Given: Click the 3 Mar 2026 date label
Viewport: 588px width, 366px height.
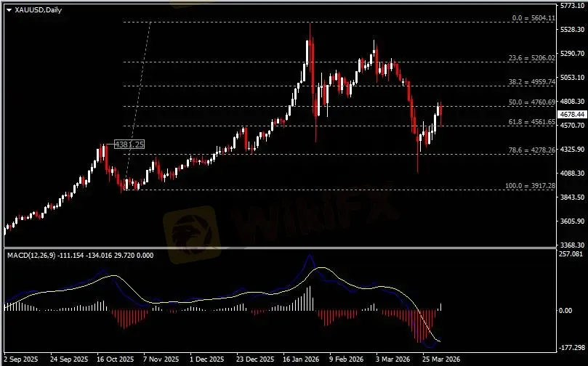Looking at the screenshot, I should click(x=393, y=359).
